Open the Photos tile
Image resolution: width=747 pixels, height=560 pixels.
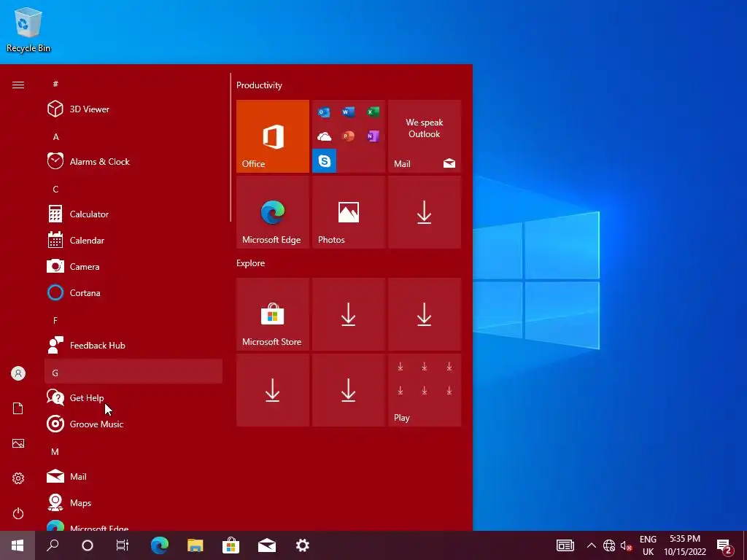coord(349,212)
